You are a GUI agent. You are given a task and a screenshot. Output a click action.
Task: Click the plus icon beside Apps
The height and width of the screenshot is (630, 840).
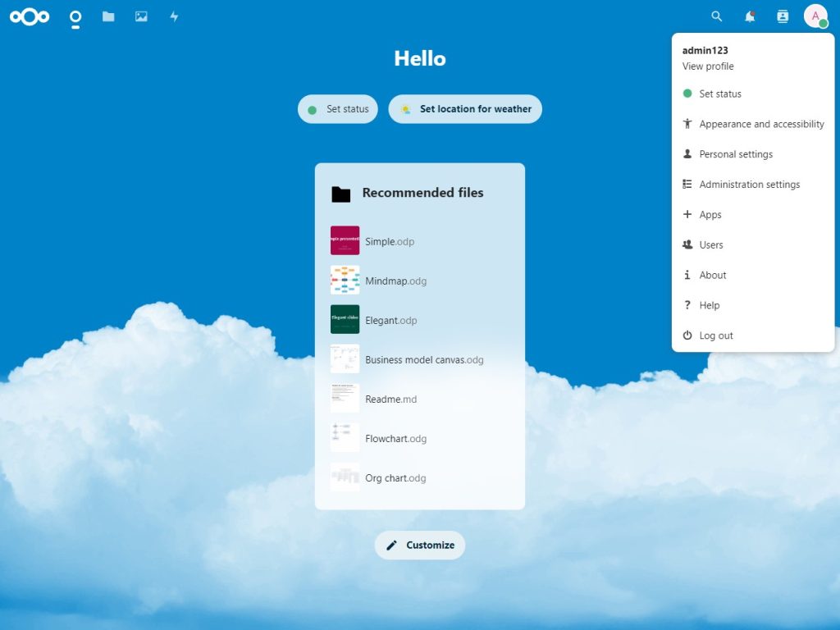[687, 214]
